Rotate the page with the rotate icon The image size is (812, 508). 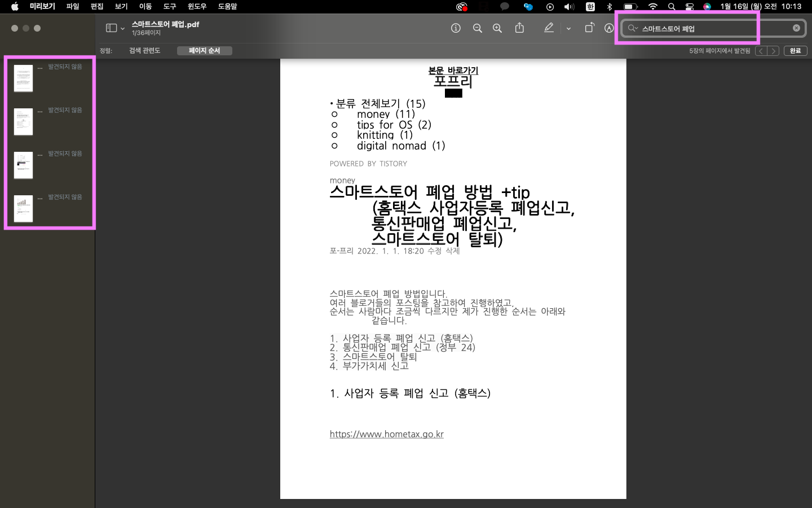(588, 28)
